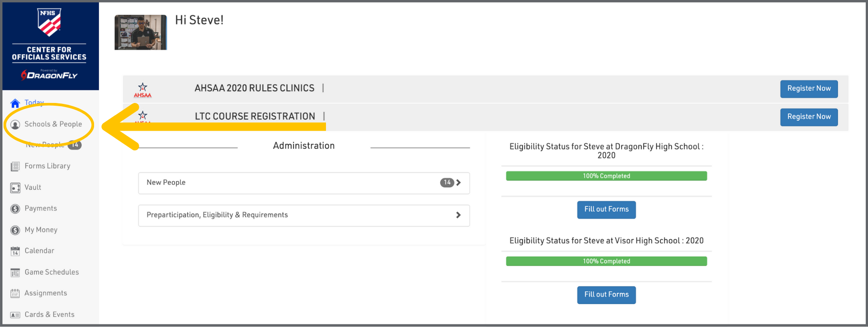
Task: Register Now for AHSAA 2020 Rules Clinics
Action: click(x=809, y=89)
